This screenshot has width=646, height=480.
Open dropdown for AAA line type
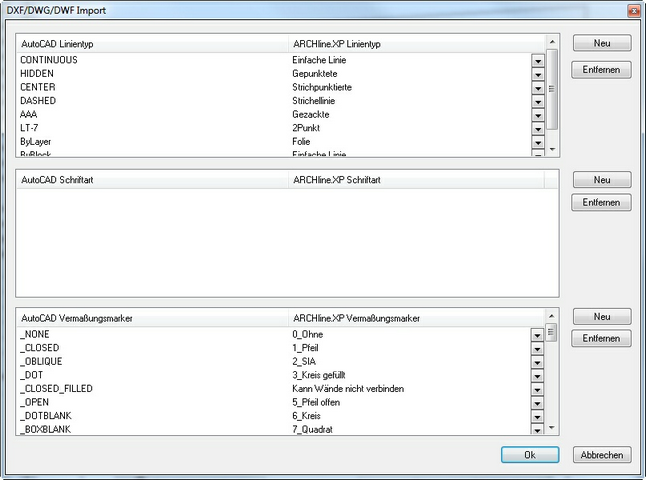pos(538,115)
